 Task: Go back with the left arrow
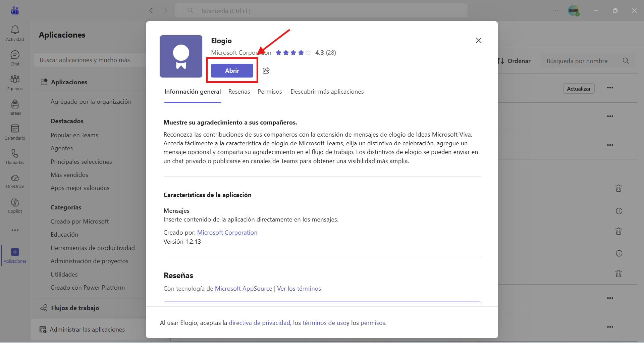[x=151, y=11]
